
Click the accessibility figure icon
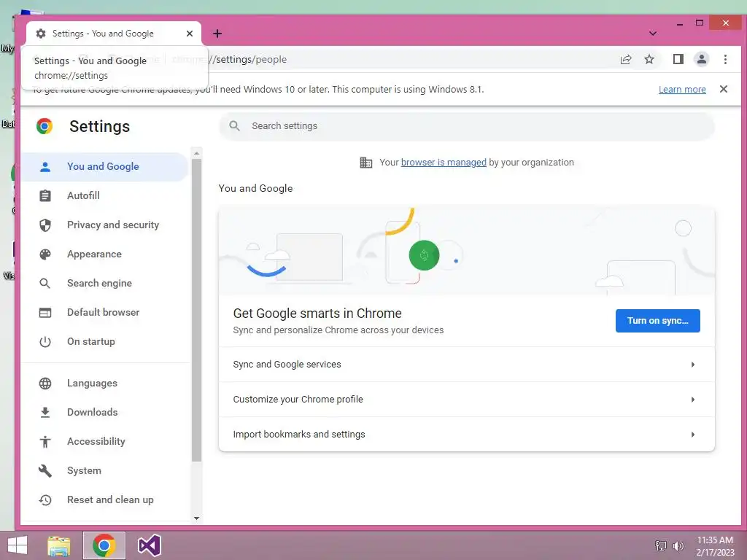(x=45, y=441)
